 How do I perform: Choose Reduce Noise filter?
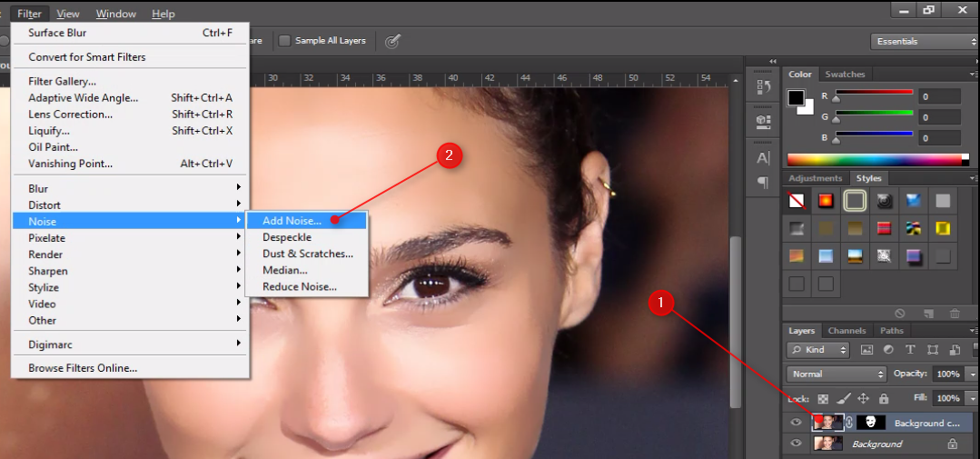tap(306, 286)
